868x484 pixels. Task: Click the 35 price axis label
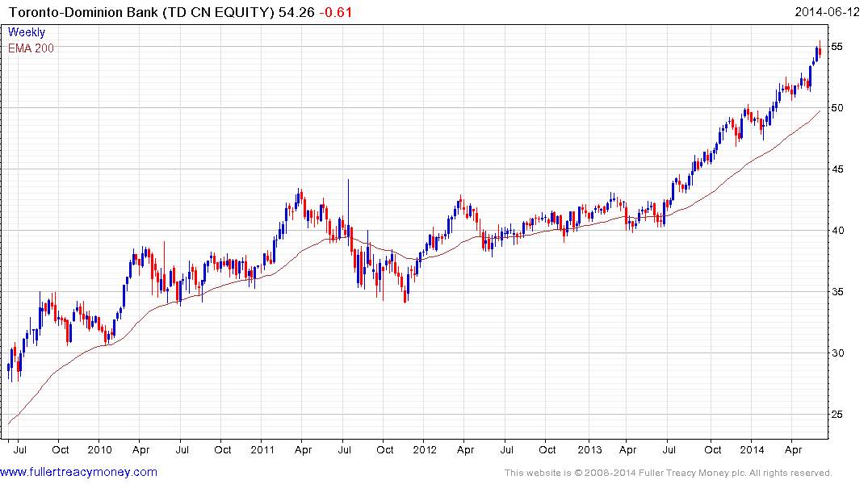coord(837,292)
